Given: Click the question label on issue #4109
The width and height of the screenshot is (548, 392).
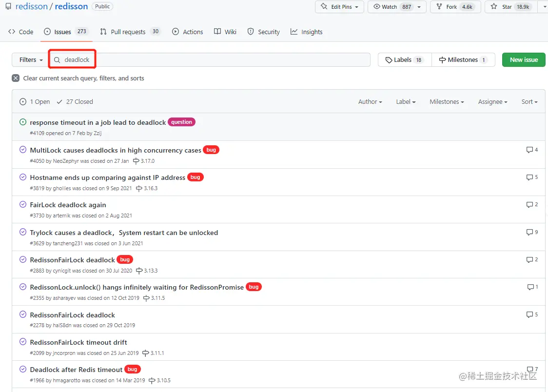Looking at the screenshot, I should click(181, 122).
